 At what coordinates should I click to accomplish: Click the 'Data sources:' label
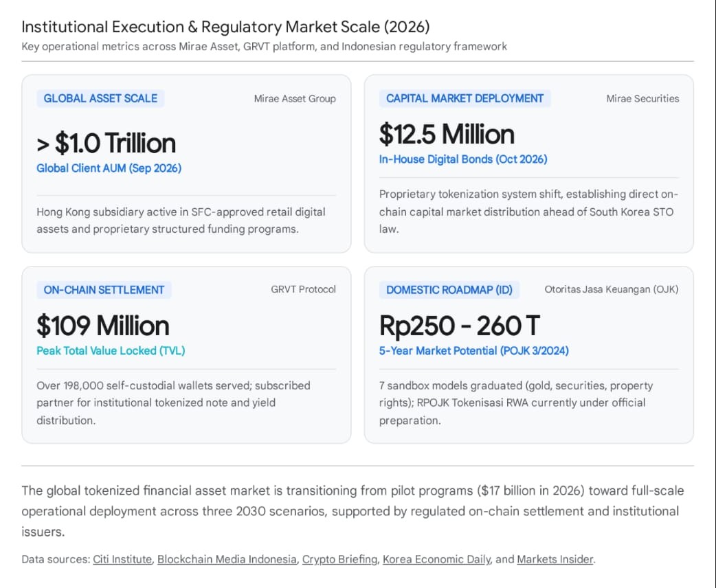point(56,559)
